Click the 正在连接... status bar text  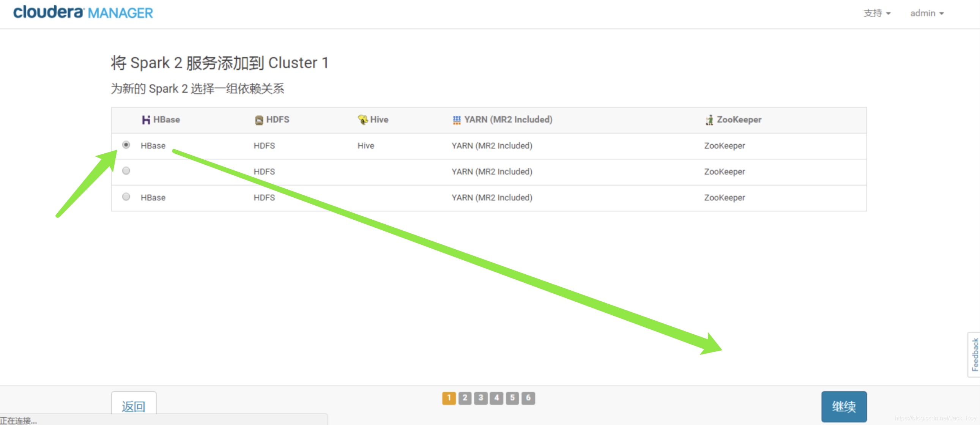19,421
